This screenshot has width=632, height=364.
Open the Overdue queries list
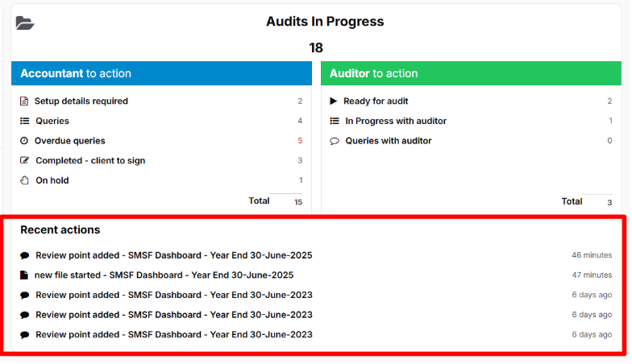(70, 141)
